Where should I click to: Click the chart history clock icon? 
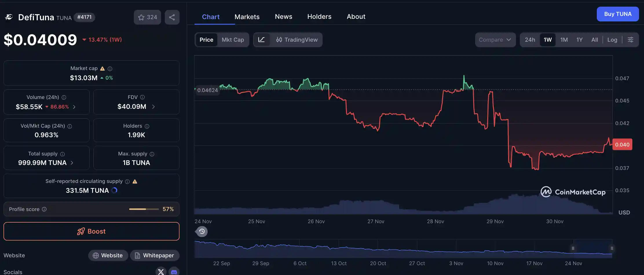click(201, 231)
